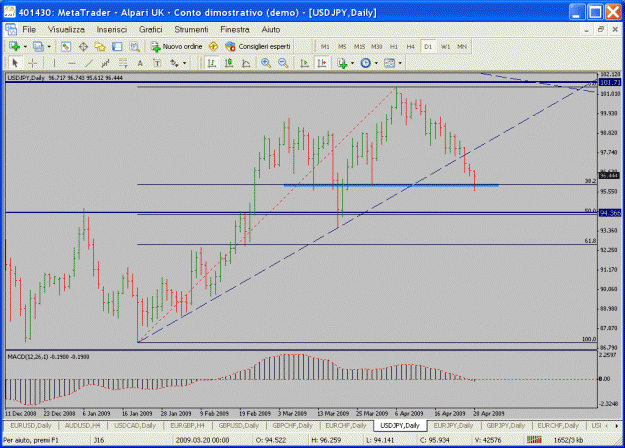
Task: Click the chart document icon beside File
Action: pos(11,29)
